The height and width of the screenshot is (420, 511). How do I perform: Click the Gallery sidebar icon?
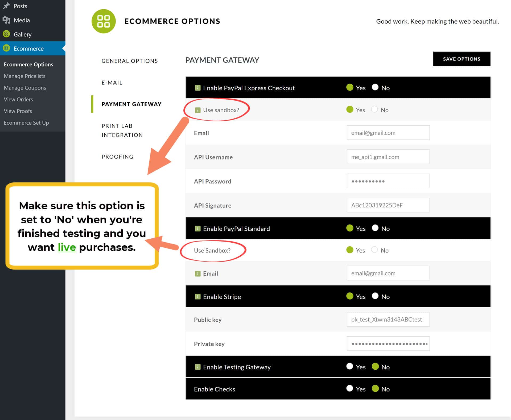point(6,34)
